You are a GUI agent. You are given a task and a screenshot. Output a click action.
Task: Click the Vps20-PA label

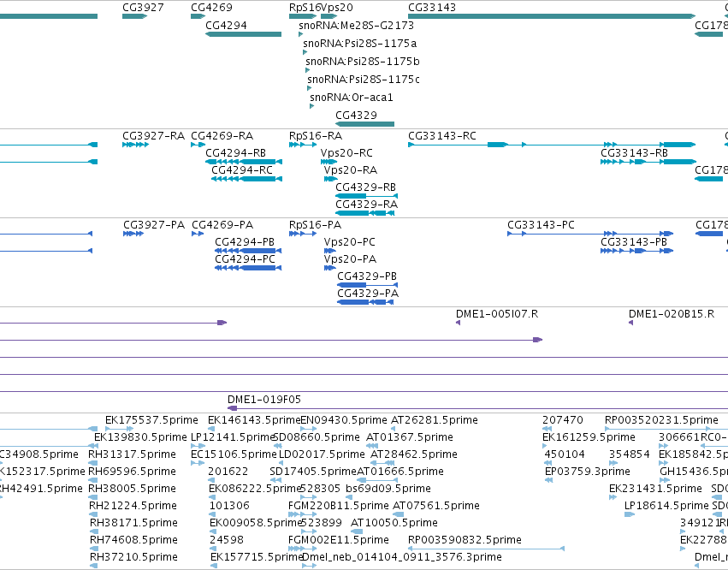click(x=350, y=259)
